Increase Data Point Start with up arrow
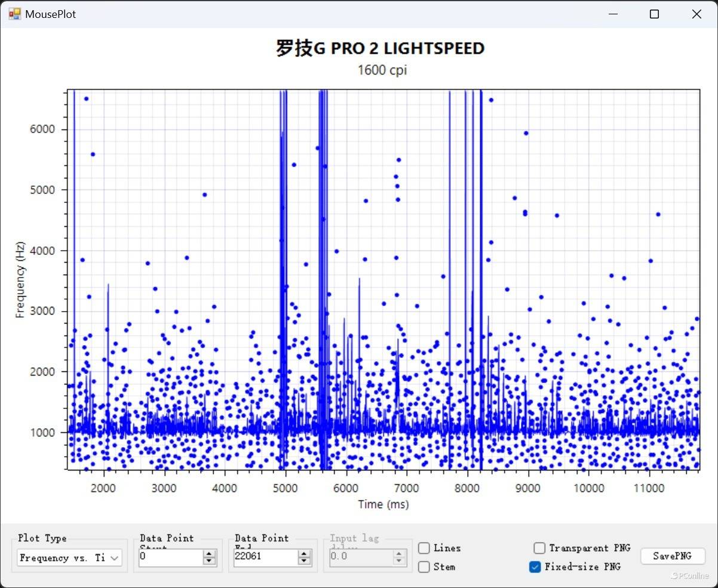The height and width of the screenshot is (588, 718). tap(209, 554)
